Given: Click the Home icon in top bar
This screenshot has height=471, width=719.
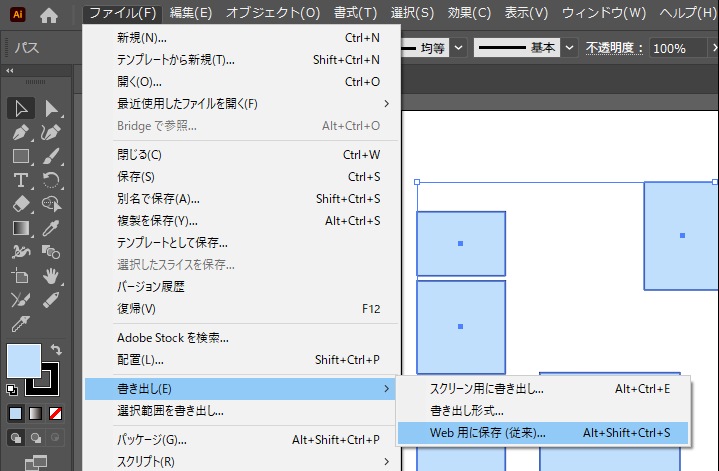Looking at the screenshot, I should point(50,13).
